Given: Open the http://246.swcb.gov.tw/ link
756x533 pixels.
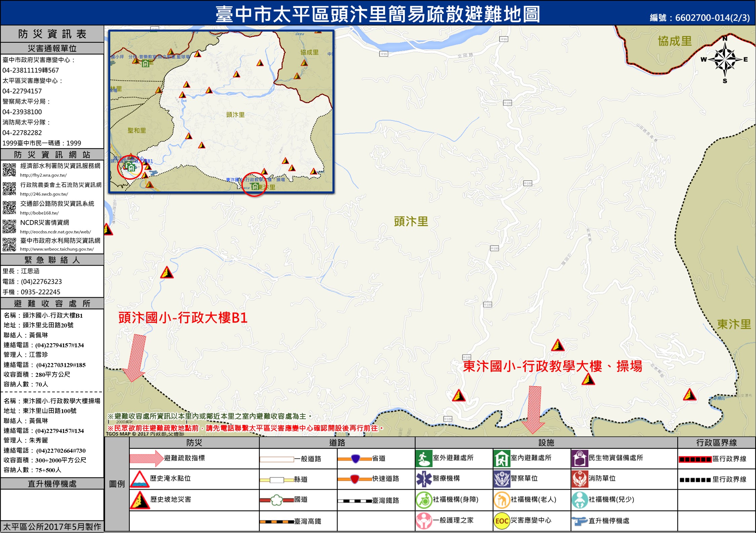Looking at the screenshot, I should (44, 194).
